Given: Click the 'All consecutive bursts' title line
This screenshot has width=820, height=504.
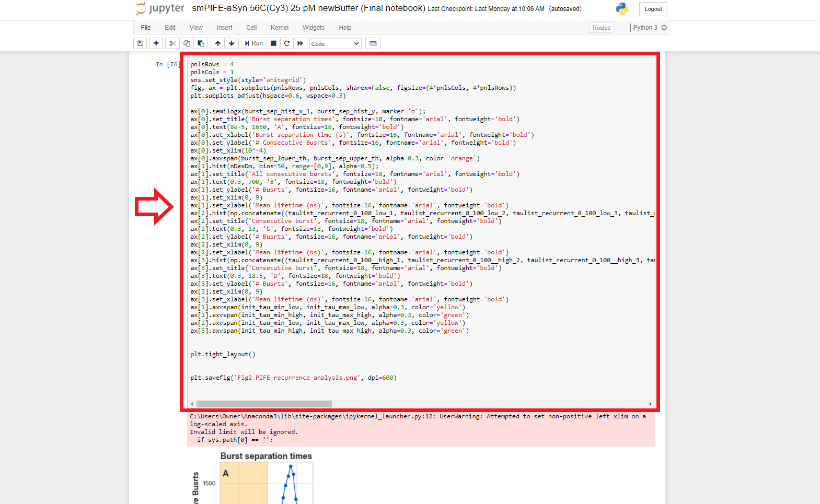Looking at the screenshot, I should [x=355, y=174].
